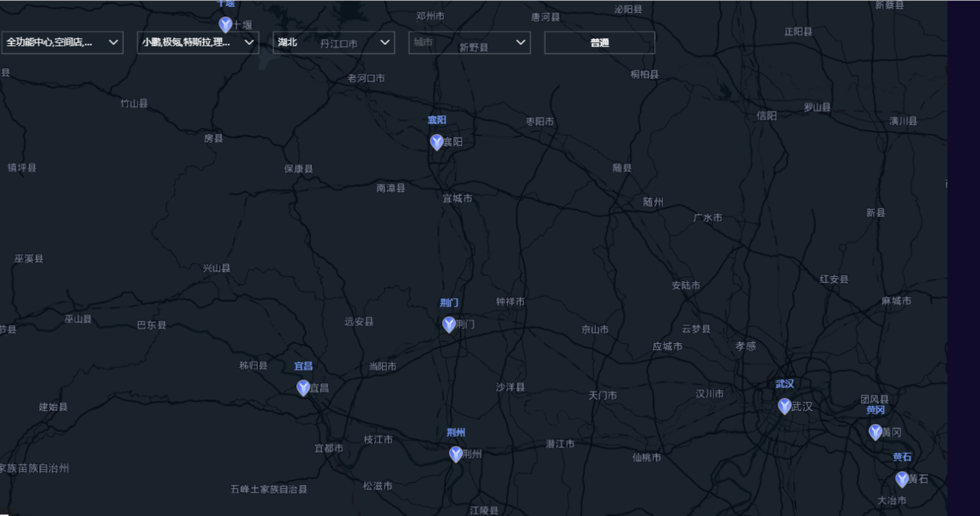Click the 安陆市 label on map
This screenshot has height=516, width=980.
click(x=686, y=285)
